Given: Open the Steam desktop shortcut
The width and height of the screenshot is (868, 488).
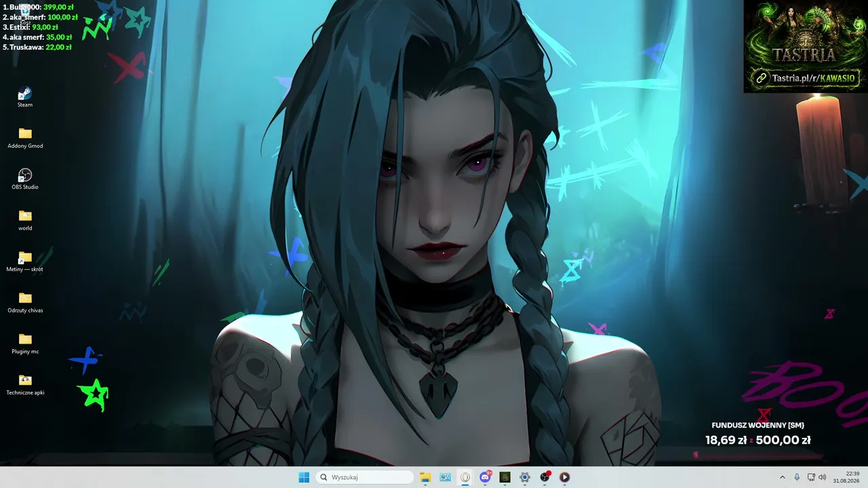Looking at the screenshot, I should (25, 97).
